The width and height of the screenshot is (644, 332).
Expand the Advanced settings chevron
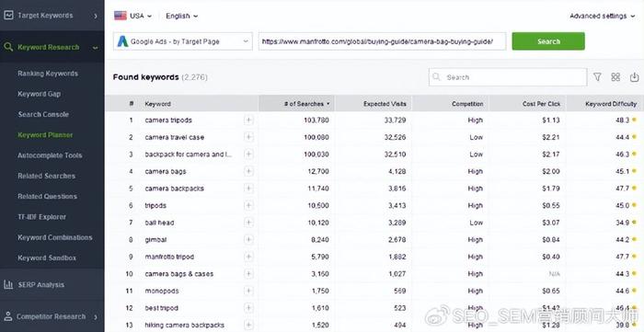[x=633, y=16]
